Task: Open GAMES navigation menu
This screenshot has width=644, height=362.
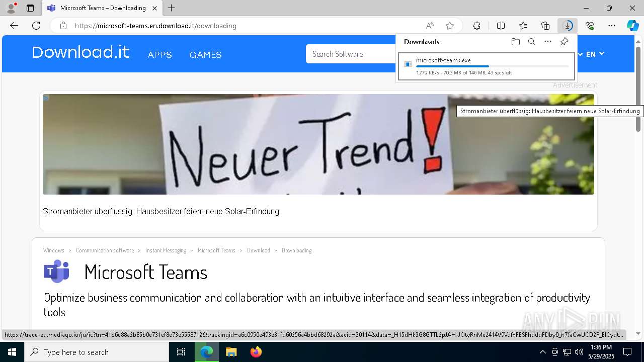Action: coord(205,55)
